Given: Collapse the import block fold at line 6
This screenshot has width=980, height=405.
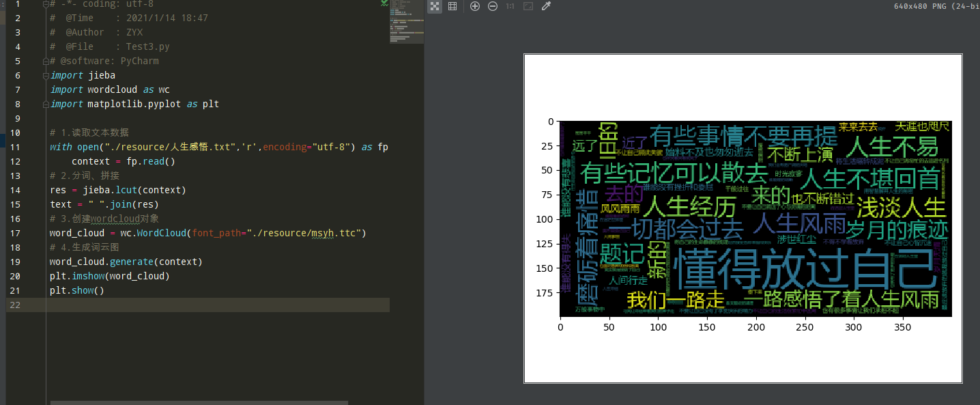Looking at the screenshot, I should point(46,75).
